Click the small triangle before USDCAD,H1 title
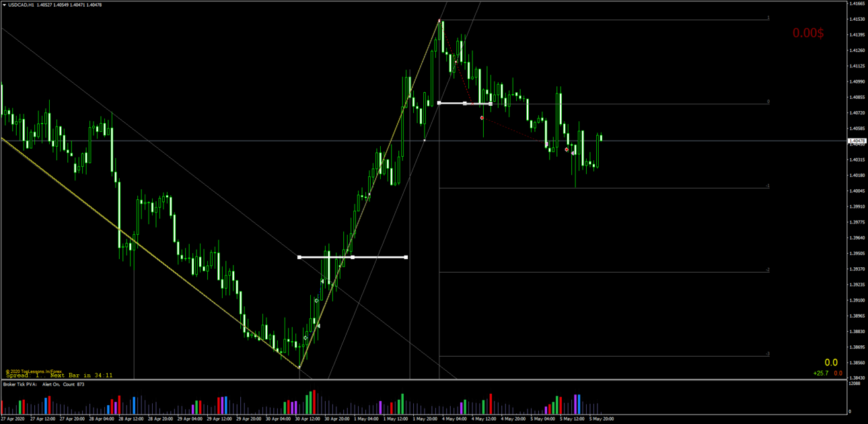868x424 pixels. point(4,5)
